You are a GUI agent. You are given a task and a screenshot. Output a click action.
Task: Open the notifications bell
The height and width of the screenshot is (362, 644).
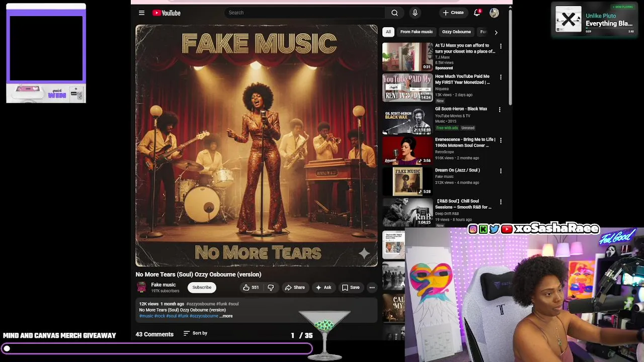click(x=477, y=13)
